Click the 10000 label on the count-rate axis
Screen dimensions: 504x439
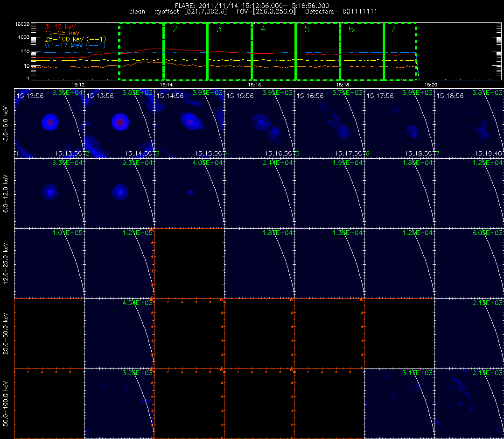[x=22, y=24]
